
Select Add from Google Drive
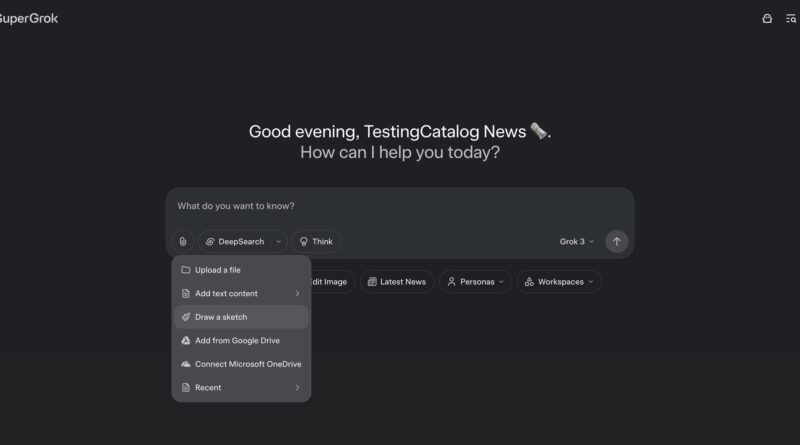(x=237, y=341)
